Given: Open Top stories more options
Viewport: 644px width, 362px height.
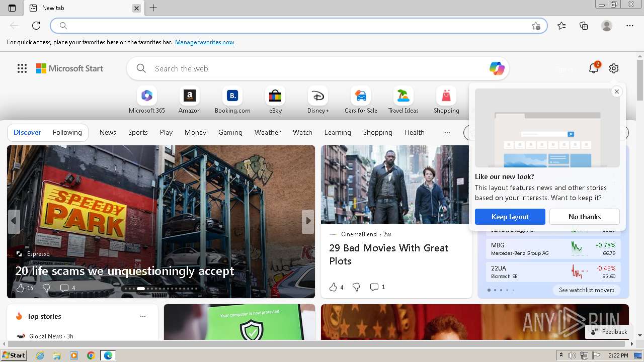Looking at the screenshot, I should [x=143, y=316].
